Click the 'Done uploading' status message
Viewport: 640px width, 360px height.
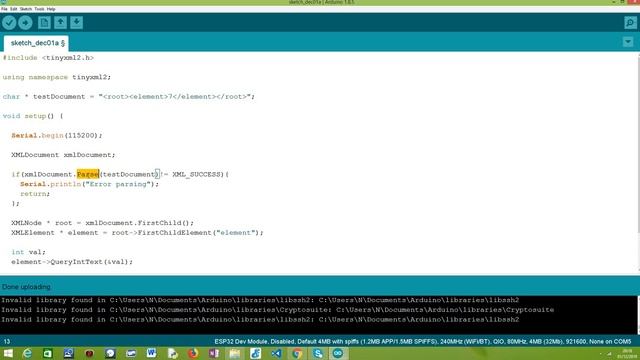coord(26,287)
